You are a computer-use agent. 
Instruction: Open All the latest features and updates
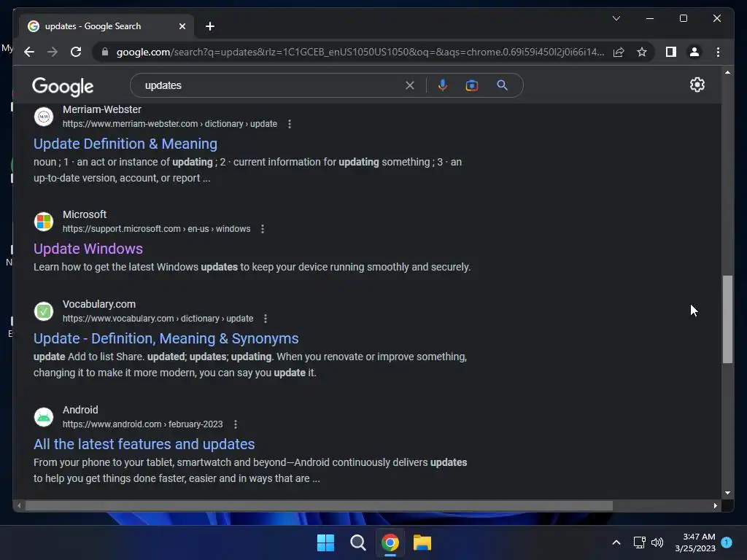[144, 444]
